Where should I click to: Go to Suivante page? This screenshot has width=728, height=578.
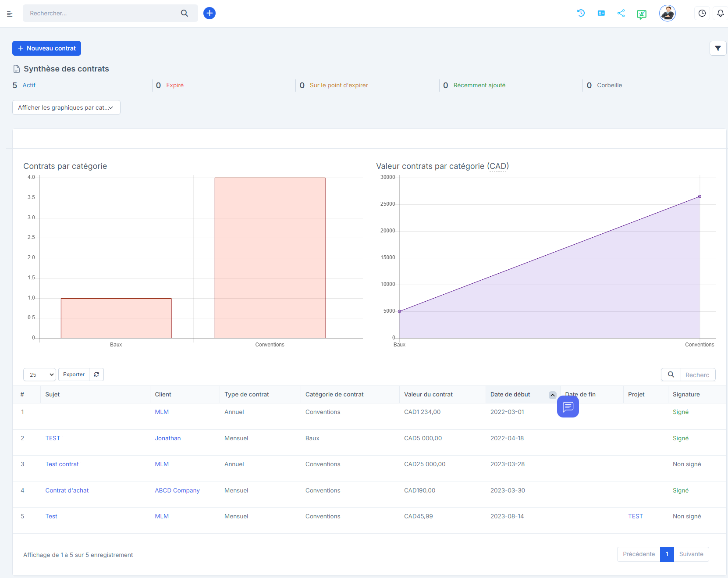691,554
